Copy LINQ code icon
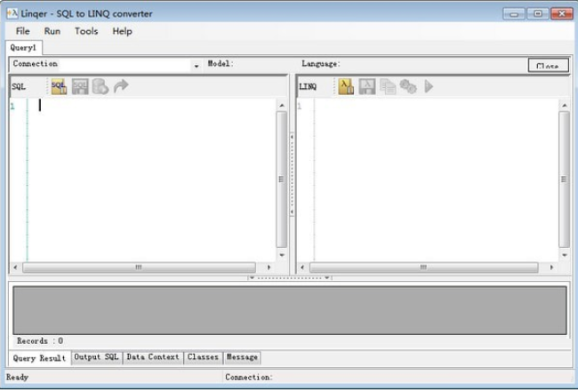Screen dimensions: 578x392 point(388,87)
